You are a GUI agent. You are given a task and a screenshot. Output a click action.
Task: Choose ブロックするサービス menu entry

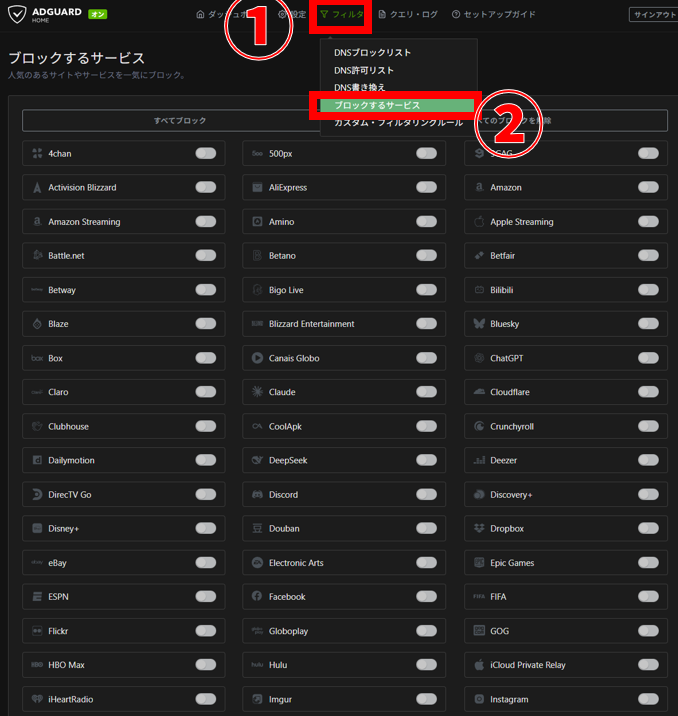[x=397, y=105]
